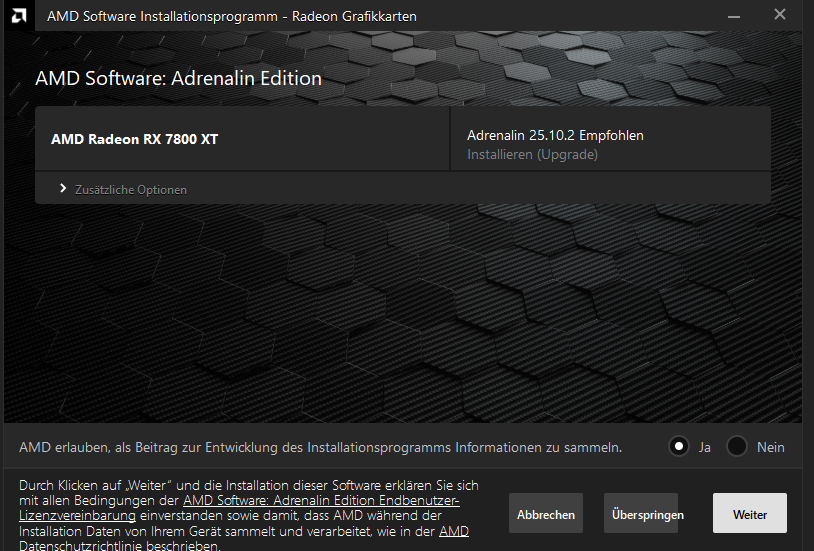Click the Weiter button
Screen dimensions: 814x551
pyautogui.click(x=750, y=514)
